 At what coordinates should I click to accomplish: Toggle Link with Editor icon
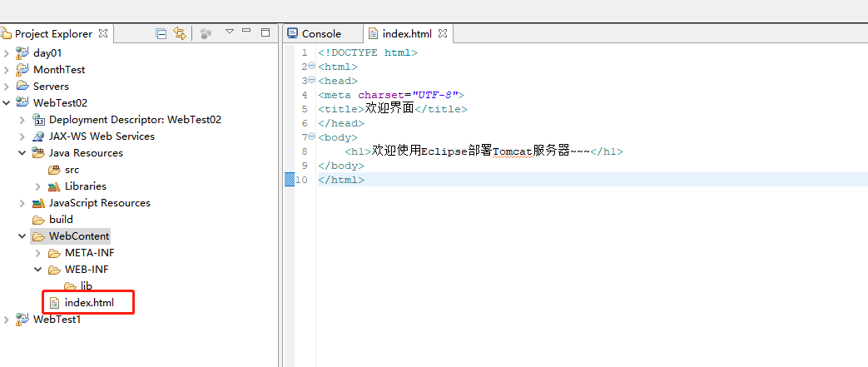[180, 33]
